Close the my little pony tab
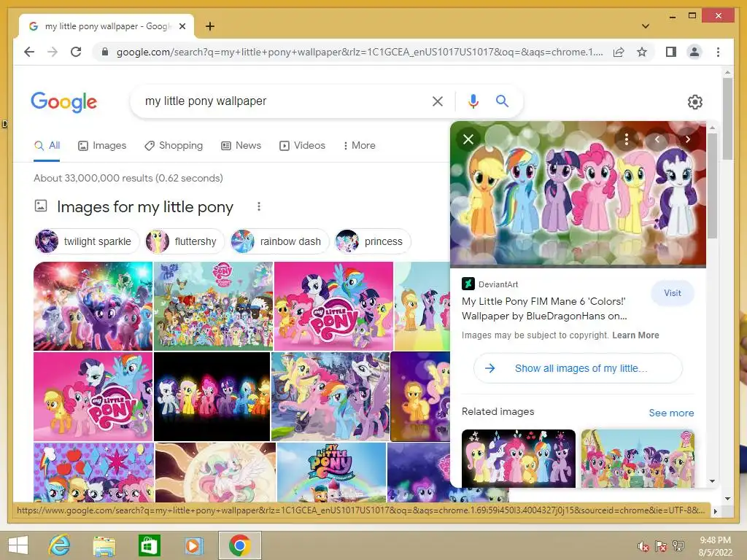The width and height of the screenshot is (747, 560). (182, 26)
